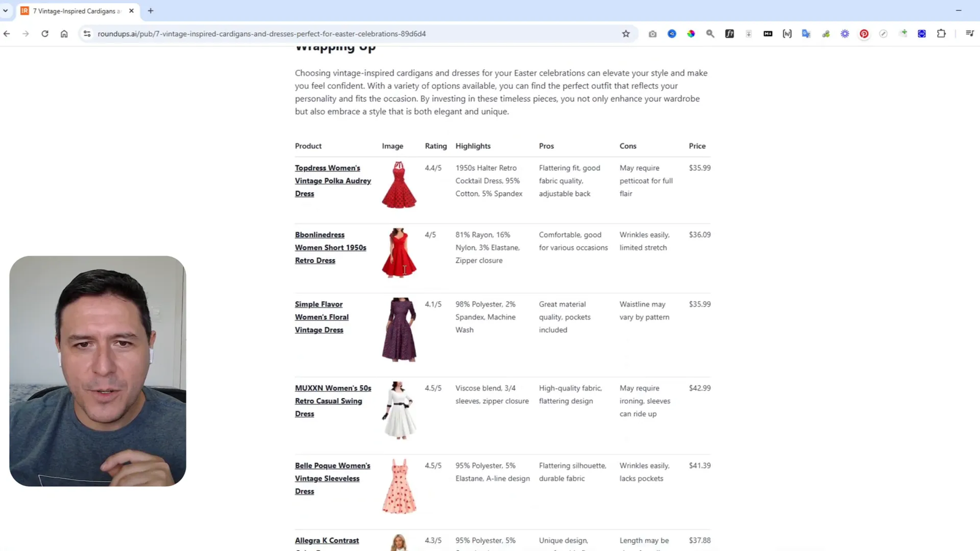Open the reading list panel icon
This screenshot has width=980, height=551.
point(970,34)
